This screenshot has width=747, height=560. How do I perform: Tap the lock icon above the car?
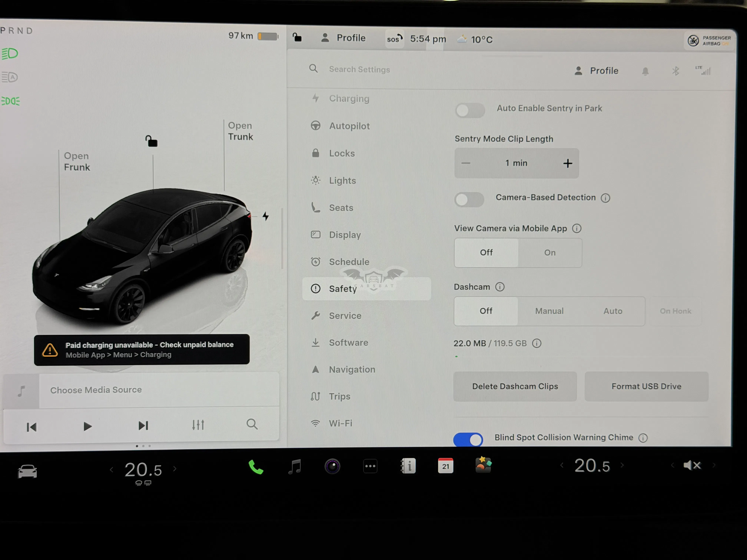[151, 141]
